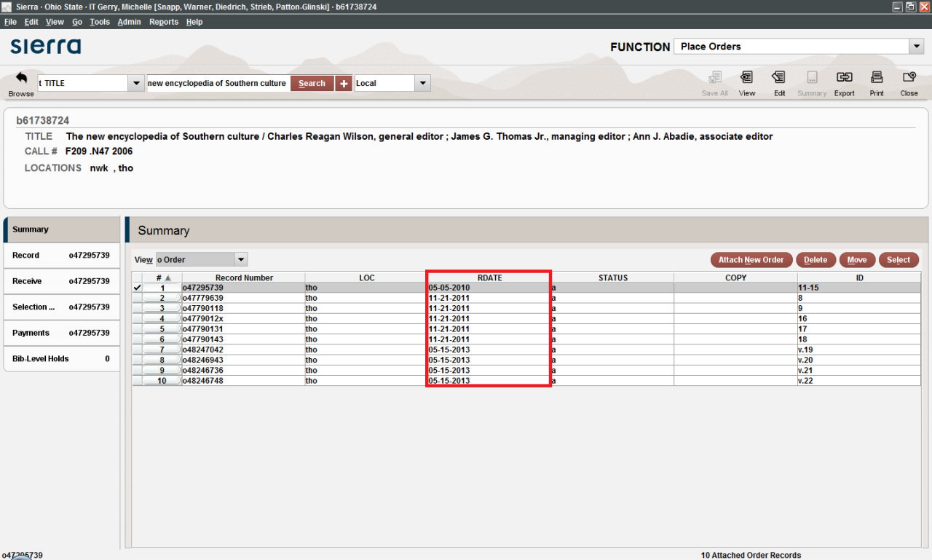Open the TITLE index dropdown

[x=135, y=83]
